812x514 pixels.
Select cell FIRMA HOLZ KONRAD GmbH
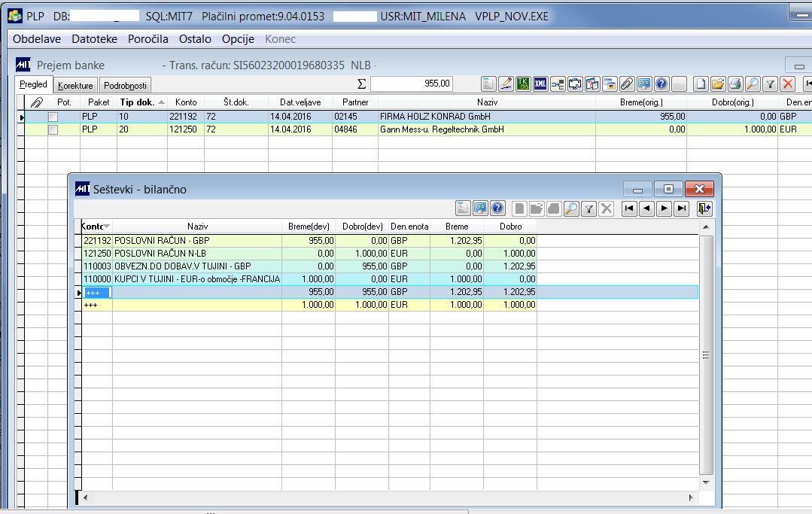[487, 117]
